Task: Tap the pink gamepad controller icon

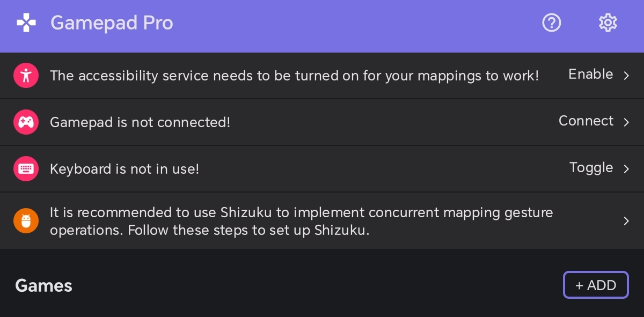Action: [x=26, y=122]
